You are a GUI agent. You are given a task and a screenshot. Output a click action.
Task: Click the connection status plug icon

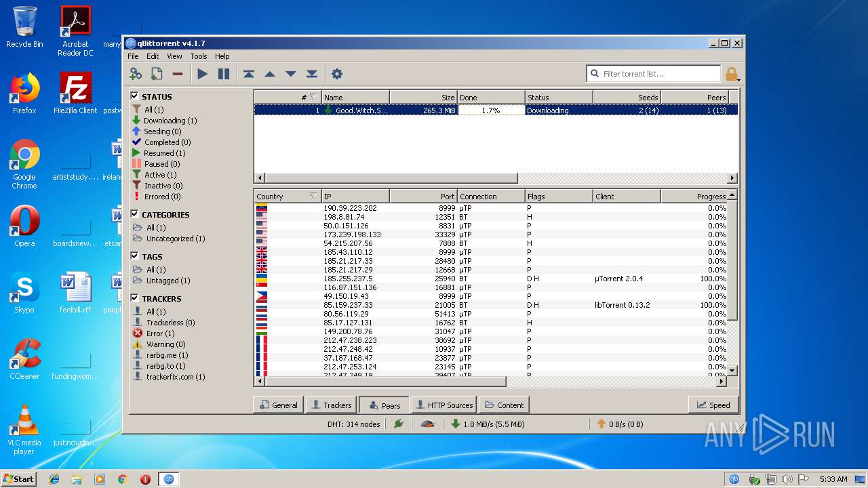tap(399, 424)
